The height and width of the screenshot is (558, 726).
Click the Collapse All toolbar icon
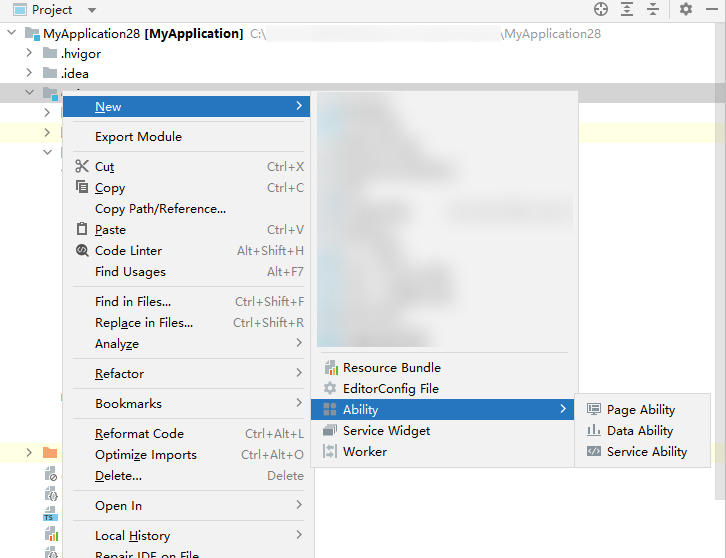pyautogui.click(x=653, y=9)
